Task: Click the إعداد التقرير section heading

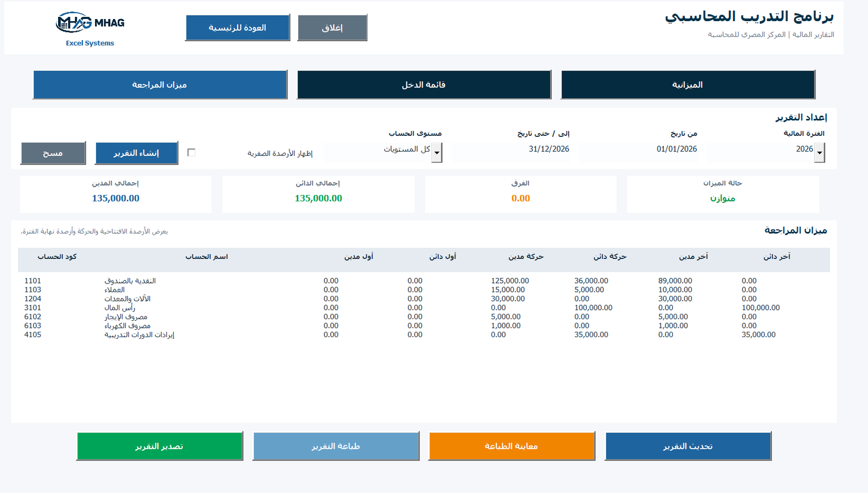Action: pos(801,117)
